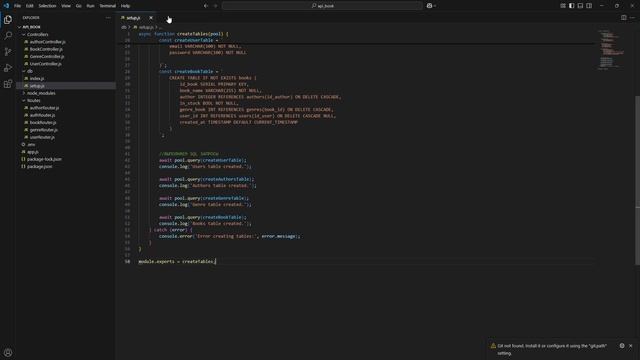Viewport: 640px width, 360px height.
Task: Select the setup.js editor tab
Action: point(133,18)
